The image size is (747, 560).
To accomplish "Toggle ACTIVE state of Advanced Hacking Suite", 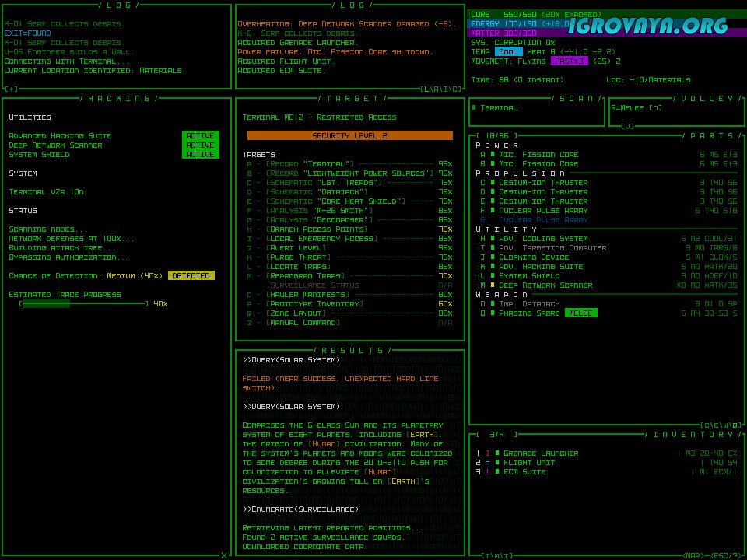I will (x=200, y=136).
